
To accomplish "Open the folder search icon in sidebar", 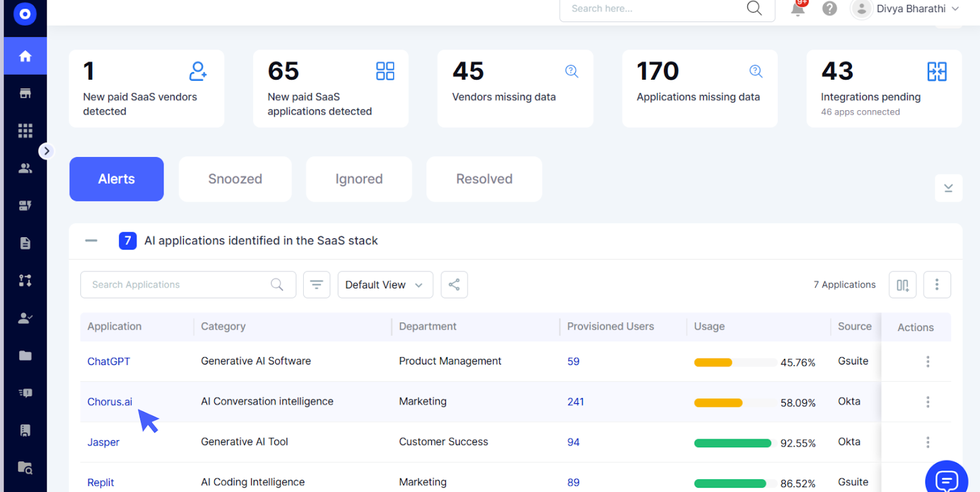I will coord(25,467).
